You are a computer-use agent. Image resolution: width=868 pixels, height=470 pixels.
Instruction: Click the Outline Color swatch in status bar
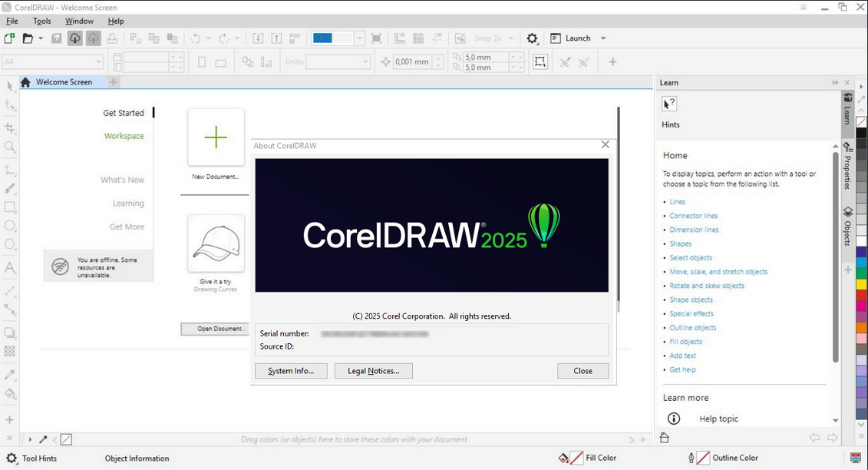703,458
